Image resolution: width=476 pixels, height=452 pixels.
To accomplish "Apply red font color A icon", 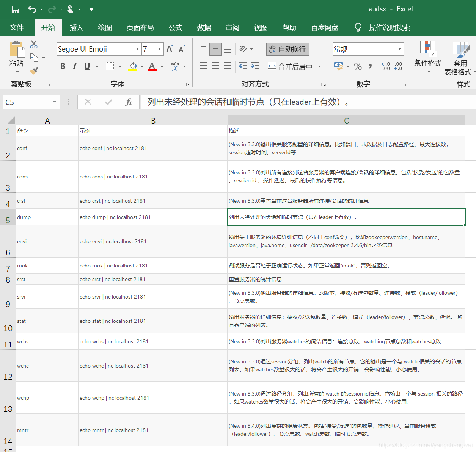I will coord(152,66).
